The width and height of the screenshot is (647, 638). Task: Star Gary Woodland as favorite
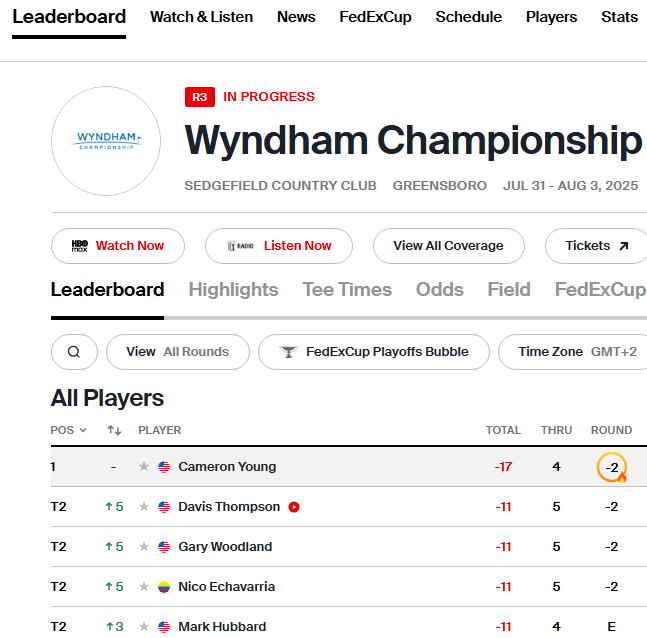pyautogui.click(x=144, y=547)
